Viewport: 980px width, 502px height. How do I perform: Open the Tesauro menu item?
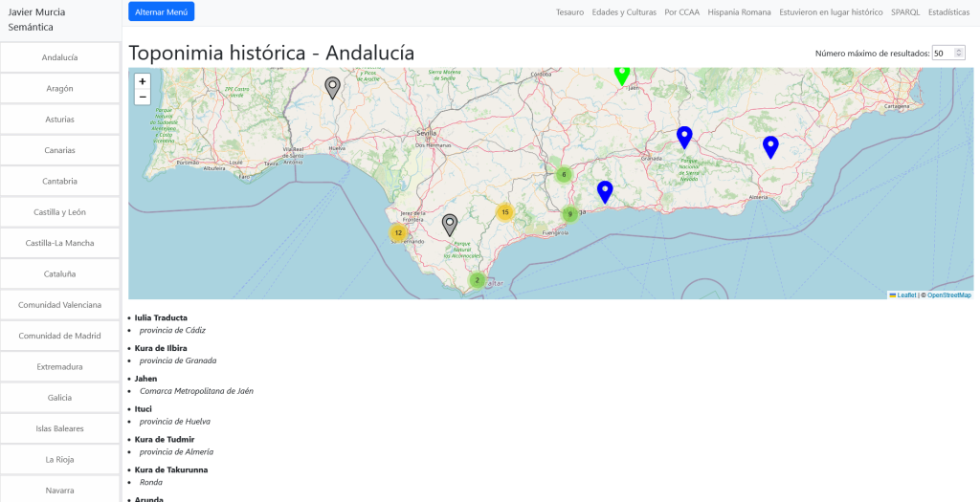click(569, 12)
